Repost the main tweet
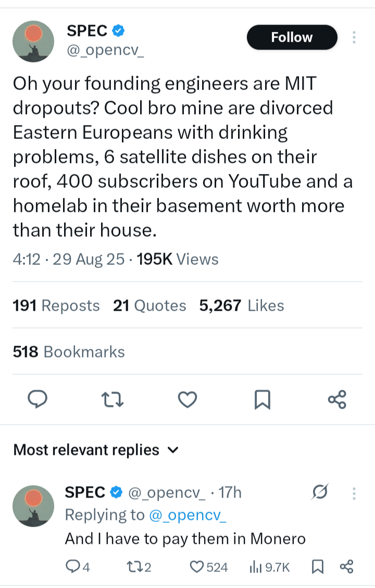Image resolution: width=375 pixels, height=588 pixels. tap(113, 399)
